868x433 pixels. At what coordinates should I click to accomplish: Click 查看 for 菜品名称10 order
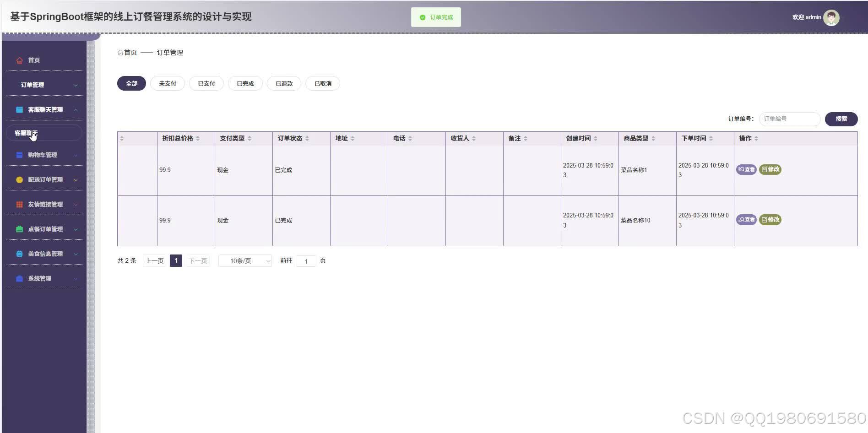click(x=746, y=220)
